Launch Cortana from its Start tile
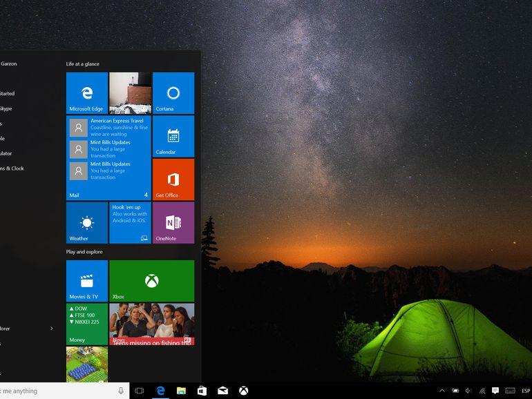 point(173,93)
